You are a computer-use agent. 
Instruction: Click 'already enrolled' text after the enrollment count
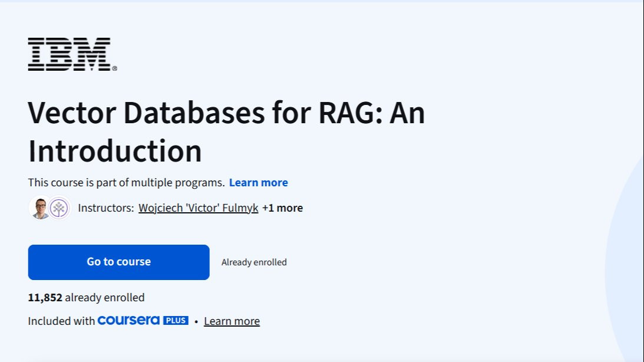pos(104,298)
